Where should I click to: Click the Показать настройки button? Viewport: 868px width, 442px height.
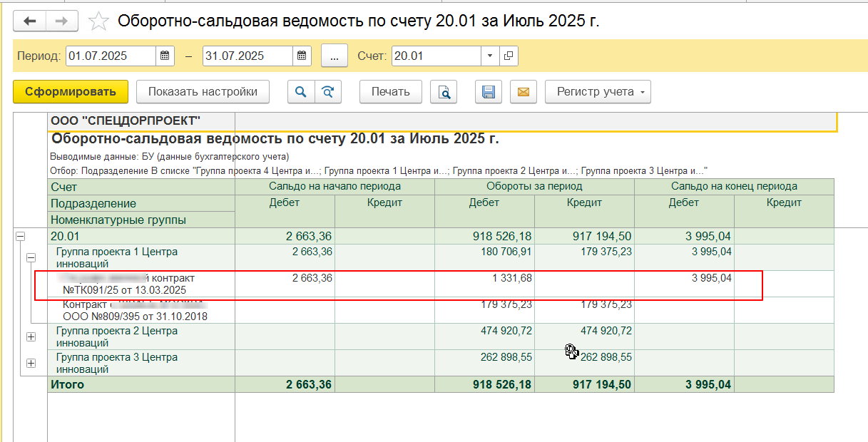203,91
